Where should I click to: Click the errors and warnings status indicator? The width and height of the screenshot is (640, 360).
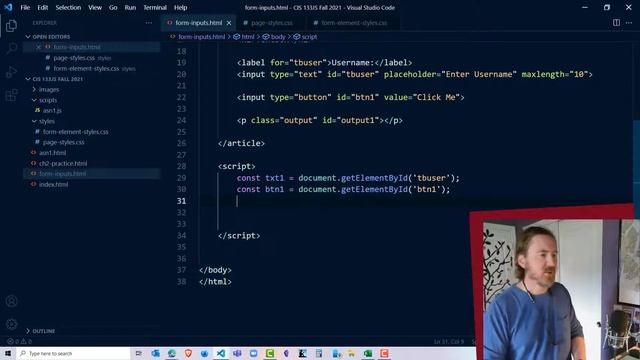(19, 341)
